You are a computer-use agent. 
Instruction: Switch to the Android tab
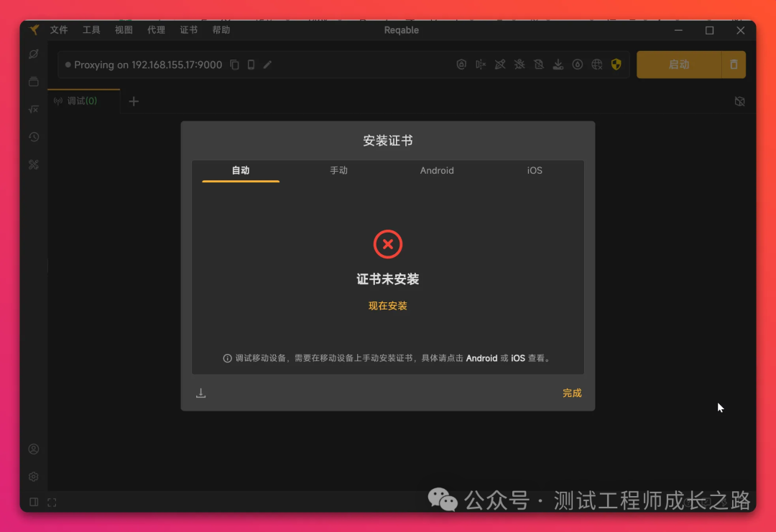[437, 171]
